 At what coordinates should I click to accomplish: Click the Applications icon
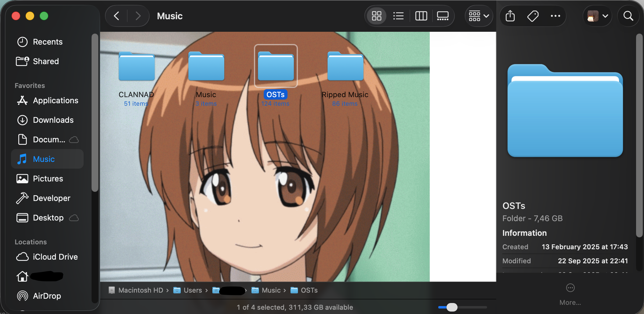coord(22,100)
